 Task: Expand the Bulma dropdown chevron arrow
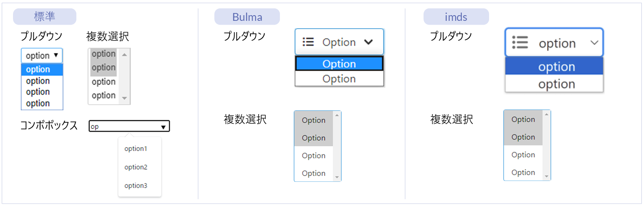point(368,42)
